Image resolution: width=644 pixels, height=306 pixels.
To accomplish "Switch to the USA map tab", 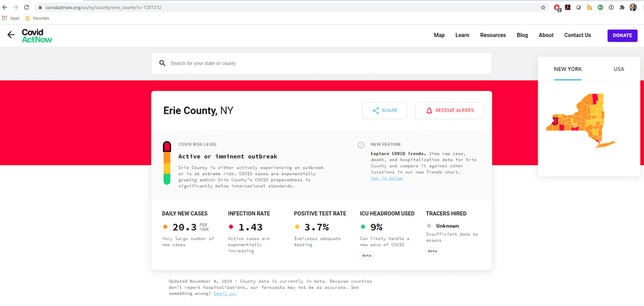I will coord(619,69).
